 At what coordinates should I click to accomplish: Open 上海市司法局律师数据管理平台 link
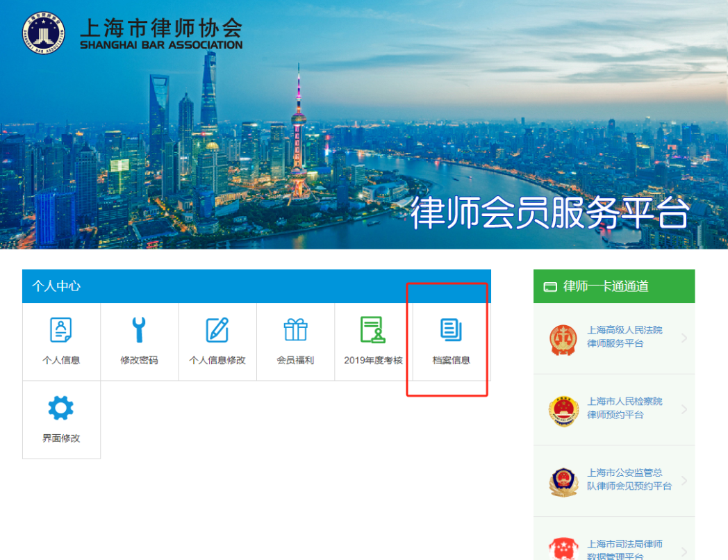[624, 550]
